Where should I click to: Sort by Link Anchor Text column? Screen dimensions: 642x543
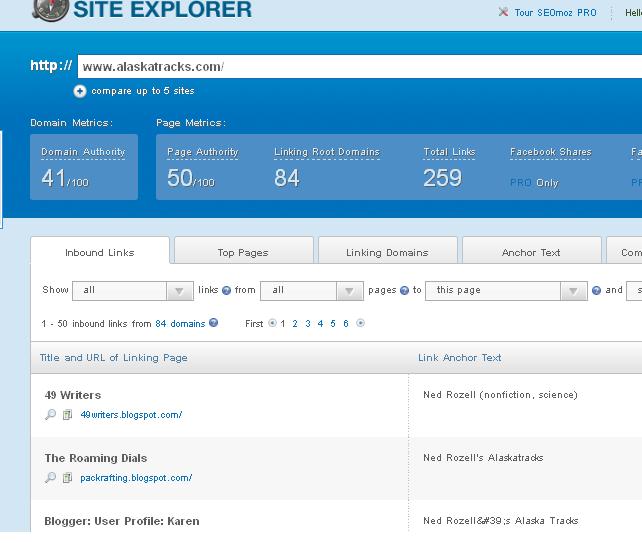[x=459, y=357]
